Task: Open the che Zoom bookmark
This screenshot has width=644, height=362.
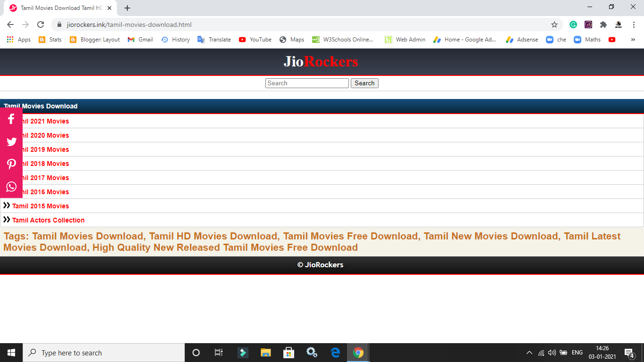Action: (556, 40)
